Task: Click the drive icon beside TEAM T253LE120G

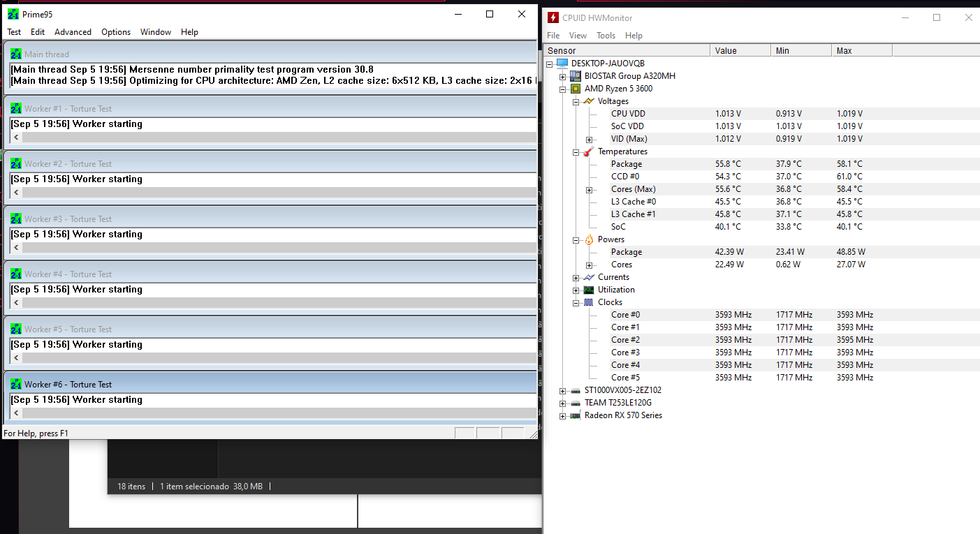Action: click(x=576, y=403)
